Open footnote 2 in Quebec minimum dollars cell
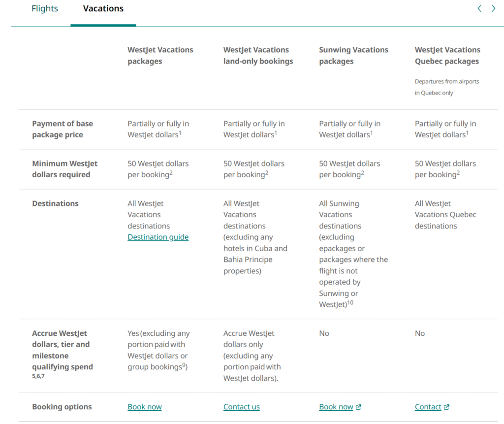The width and height of the screenshot is (504, 424). point(458,172)
